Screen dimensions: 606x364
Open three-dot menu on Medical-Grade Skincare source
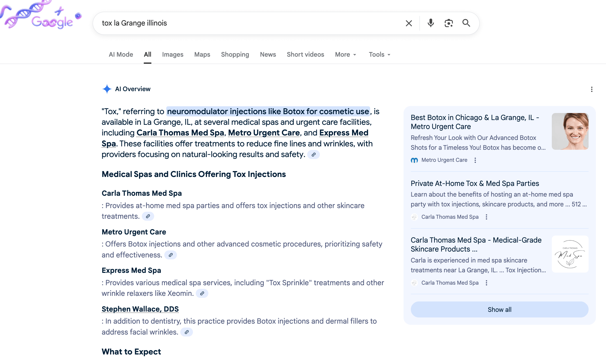(486, 283)
